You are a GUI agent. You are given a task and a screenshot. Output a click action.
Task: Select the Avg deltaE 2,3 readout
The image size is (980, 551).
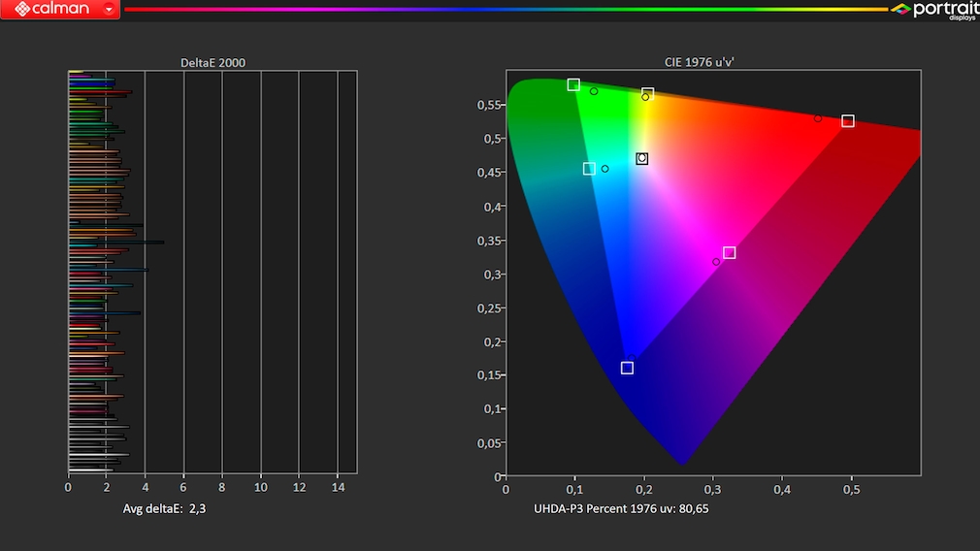(x=164, y=508)
